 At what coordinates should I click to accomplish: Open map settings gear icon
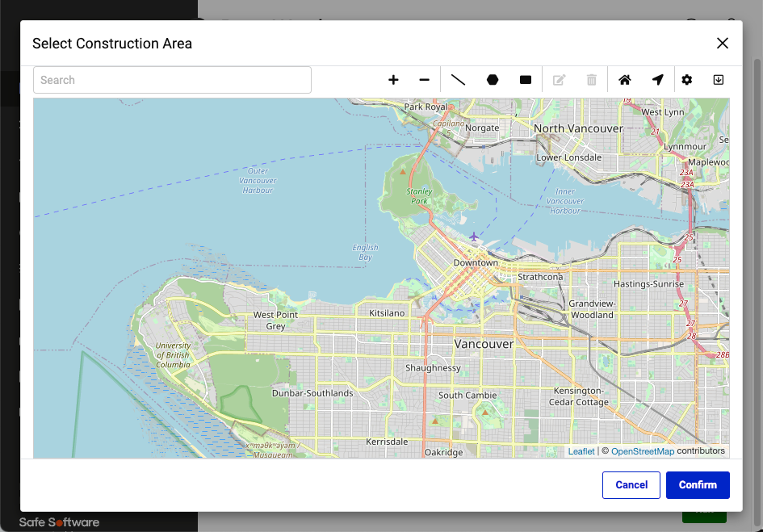tap(686, 80)
